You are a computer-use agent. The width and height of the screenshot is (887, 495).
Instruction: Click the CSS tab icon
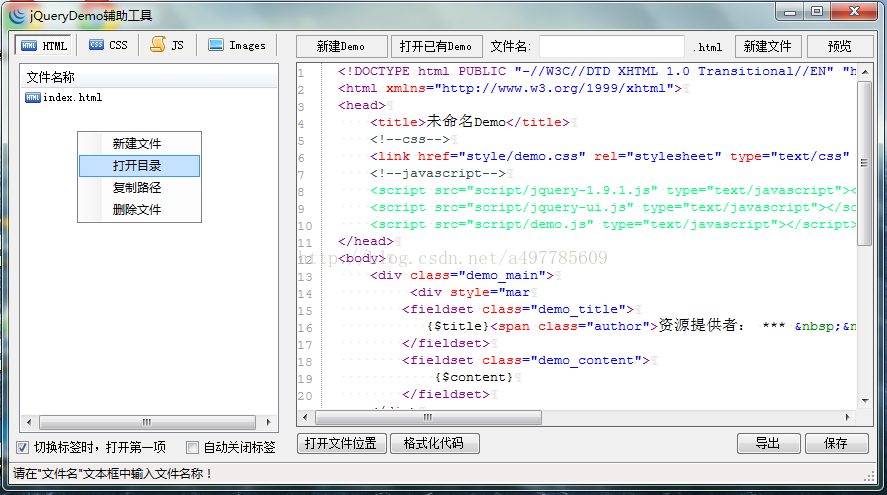coord(96,45)
